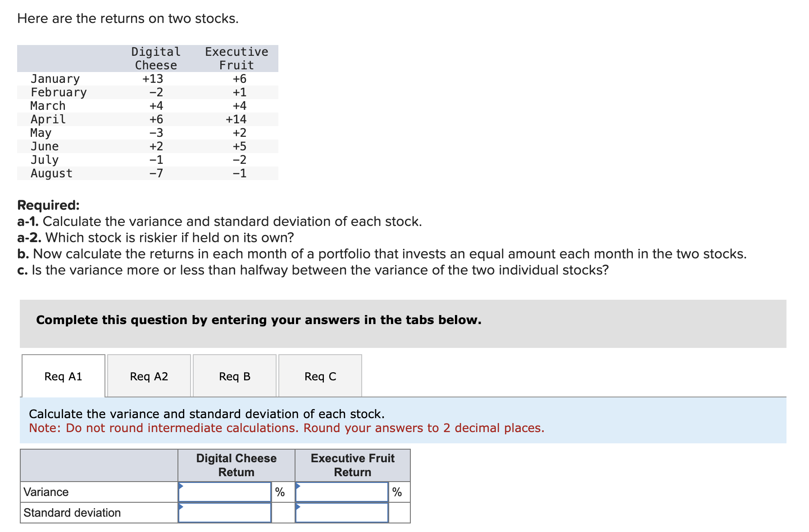The image size is (809, 532).
Task: Switch to the Req A2 tab
Action: 149,376
